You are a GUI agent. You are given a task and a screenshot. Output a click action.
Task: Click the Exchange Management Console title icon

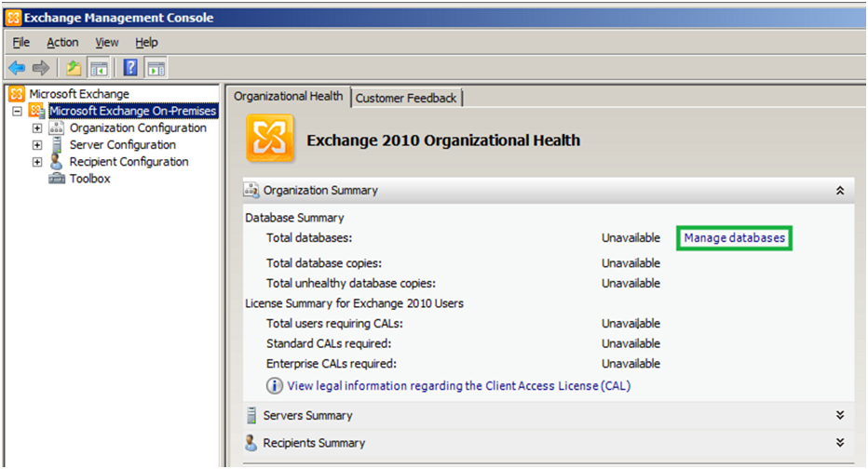[13, 18]
